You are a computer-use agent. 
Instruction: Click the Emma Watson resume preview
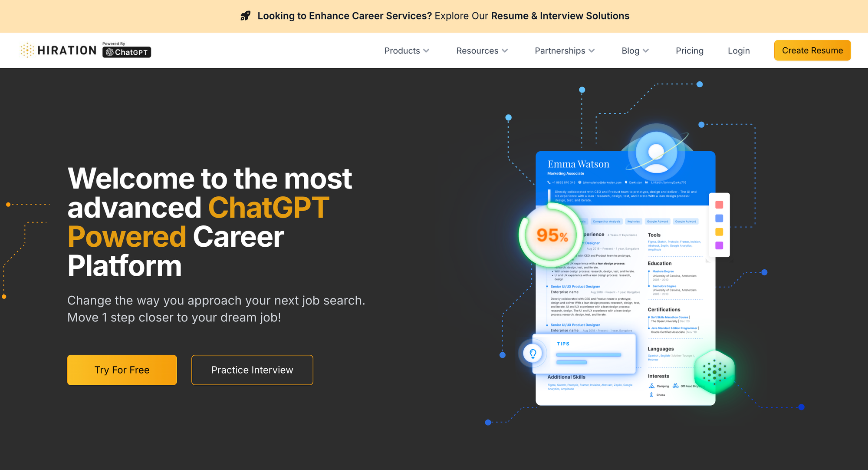click(625, 278)
